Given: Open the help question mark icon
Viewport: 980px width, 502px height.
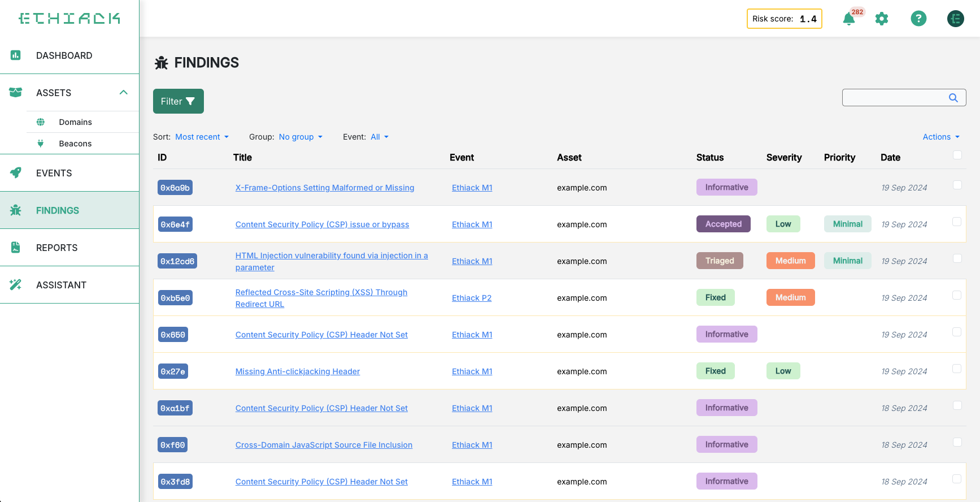Looking at the screenshot, I should point(918,19).
